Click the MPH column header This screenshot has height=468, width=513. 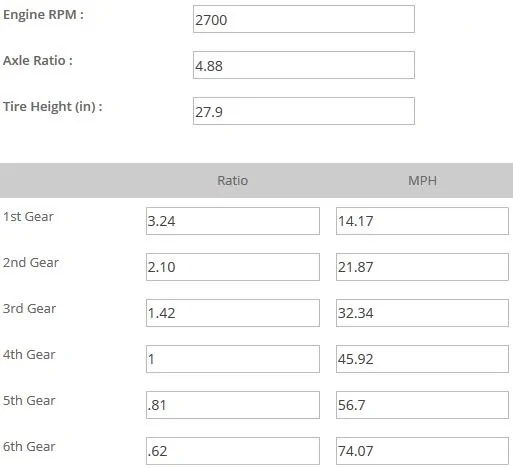coord(422,180)
